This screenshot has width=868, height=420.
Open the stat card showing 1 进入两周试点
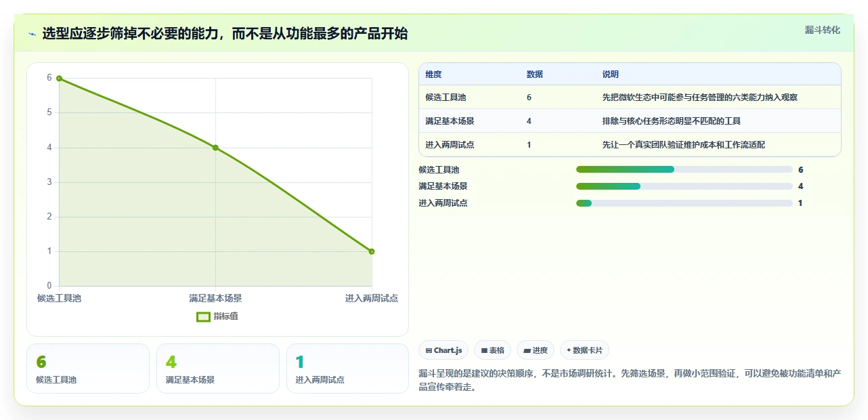pyautogui.click(x=348, y=369)
